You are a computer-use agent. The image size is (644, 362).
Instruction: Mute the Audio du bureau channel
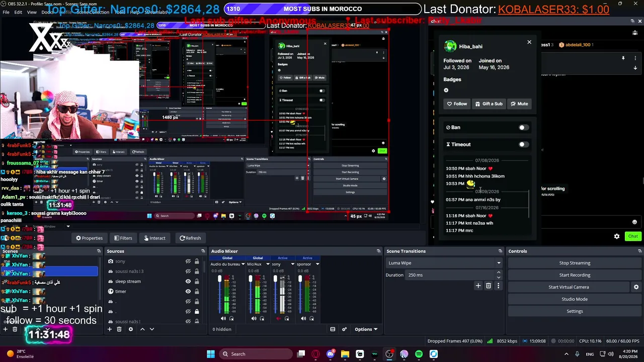[x=223, y=318]
